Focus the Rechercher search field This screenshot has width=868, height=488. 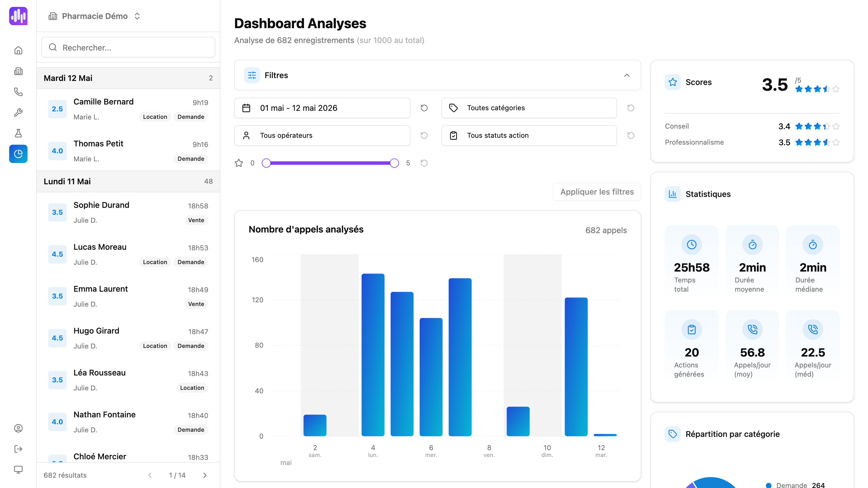(128, 47)
